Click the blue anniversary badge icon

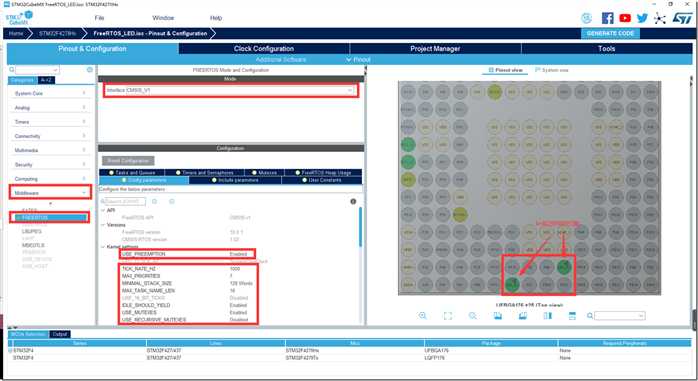click(x=587, y=18)
